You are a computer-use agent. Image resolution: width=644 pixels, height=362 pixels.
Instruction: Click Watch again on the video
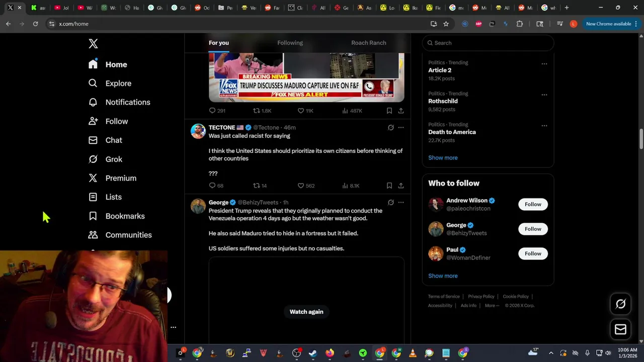click(306, 312)
